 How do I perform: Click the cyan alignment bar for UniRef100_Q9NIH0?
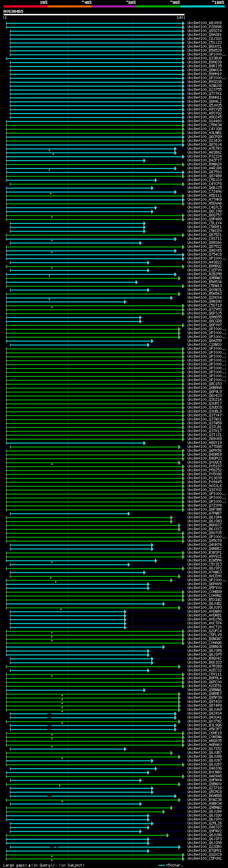click(66, 302)
